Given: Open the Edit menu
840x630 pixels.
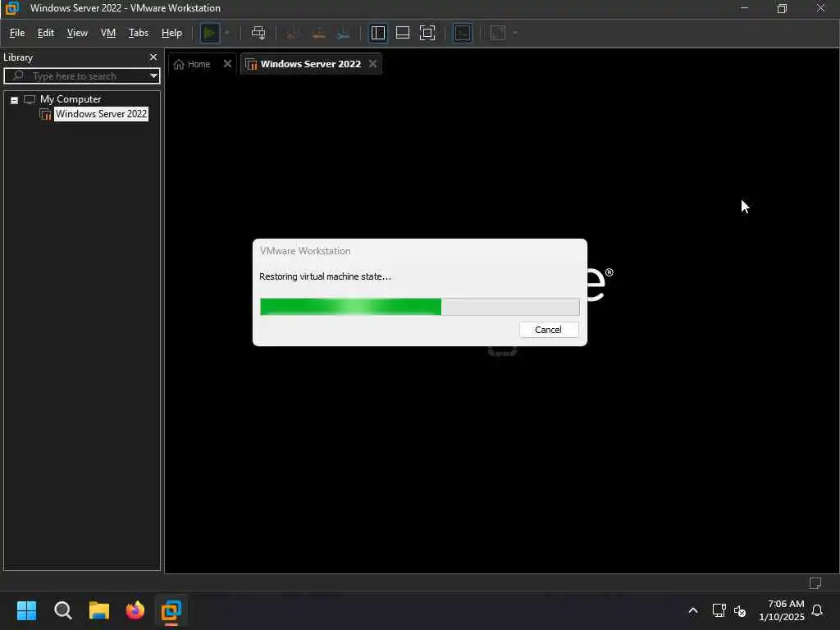Looking at the screenshot, I should tap(46, 33).
